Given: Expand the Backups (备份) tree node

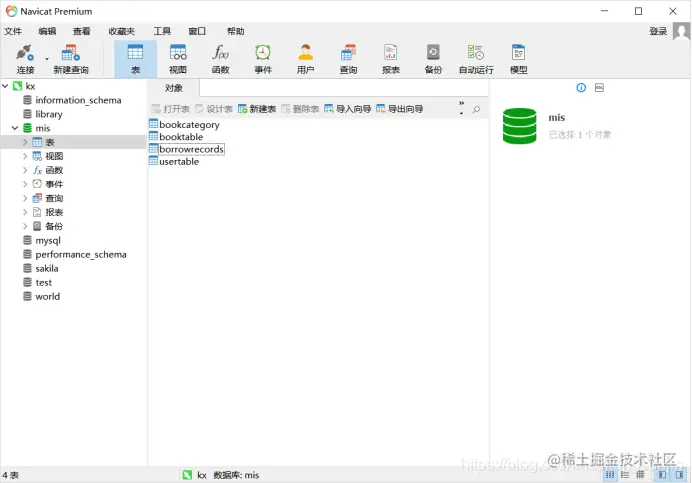Looking at the screenshot, I should 25,226.
